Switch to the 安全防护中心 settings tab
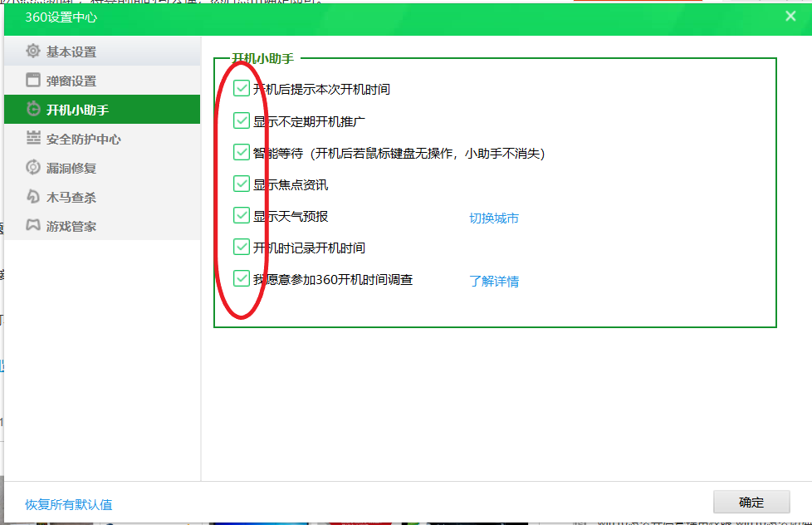 pyautogui.click(x=83, y=140)
